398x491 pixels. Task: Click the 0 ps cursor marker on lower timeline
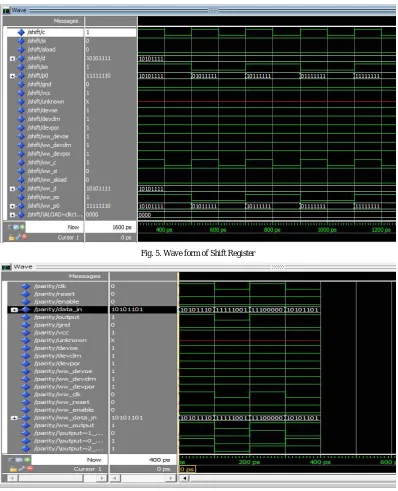(188, 469)
